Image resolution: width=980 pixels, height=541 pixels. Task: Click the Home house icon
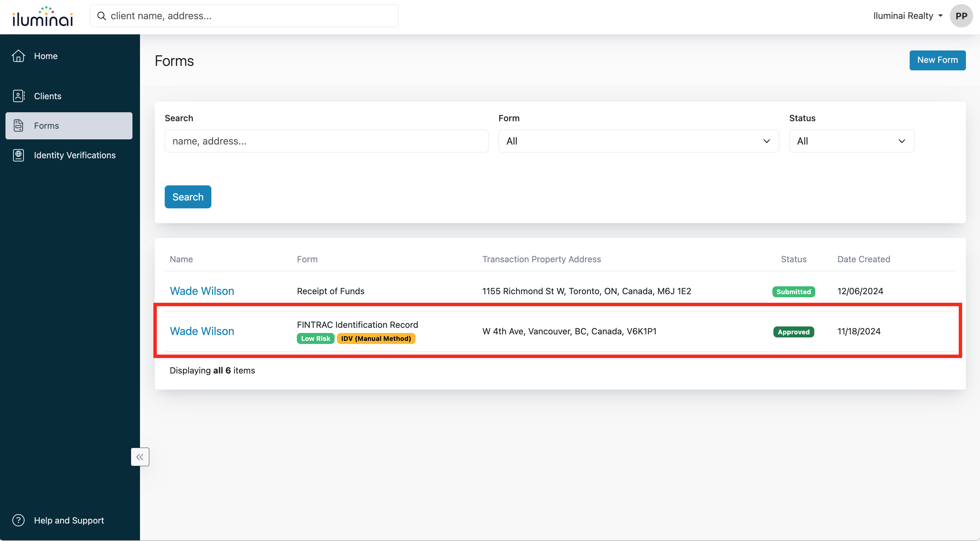[18, 56]
